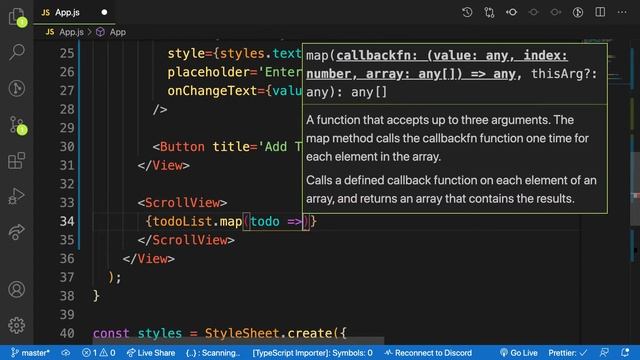Open the Git Graph activity bar icon
640x360 pixels.
17,88
